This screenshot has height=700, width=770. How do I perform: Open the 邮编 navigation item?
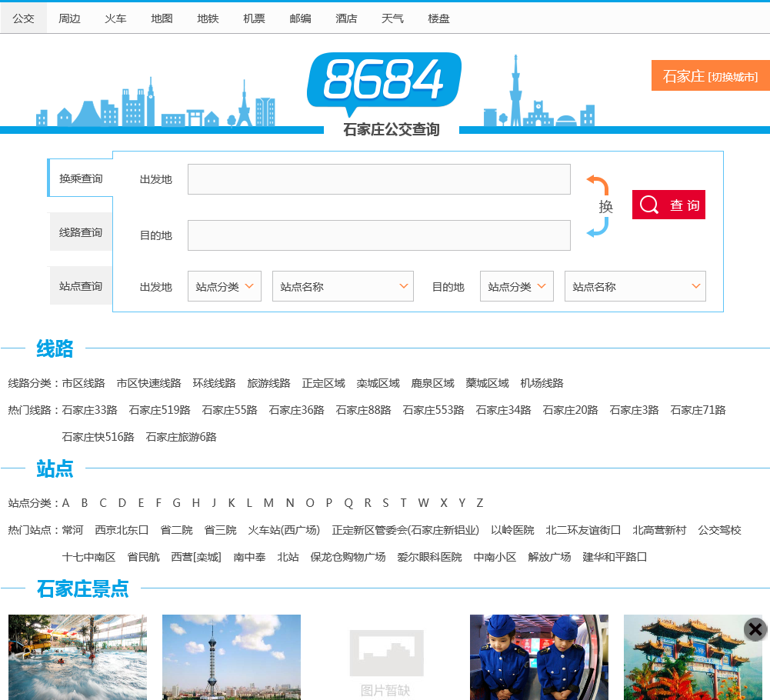(x=300, y=18)
